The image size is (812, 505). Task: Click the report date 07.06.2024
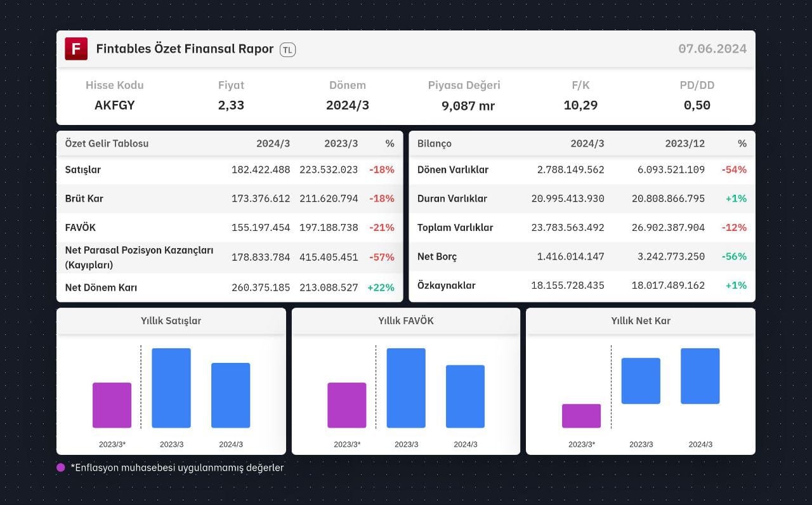[712, 49]
